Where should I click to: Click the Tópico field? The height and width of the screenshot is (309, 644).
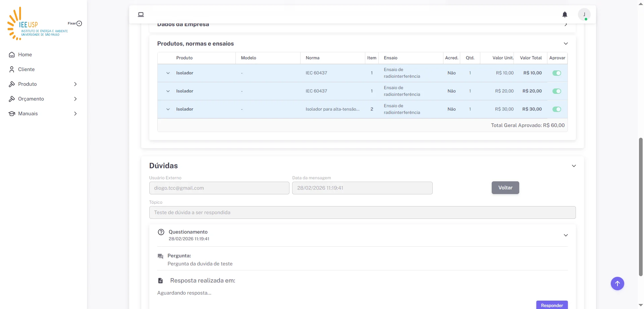coord(363,212)
